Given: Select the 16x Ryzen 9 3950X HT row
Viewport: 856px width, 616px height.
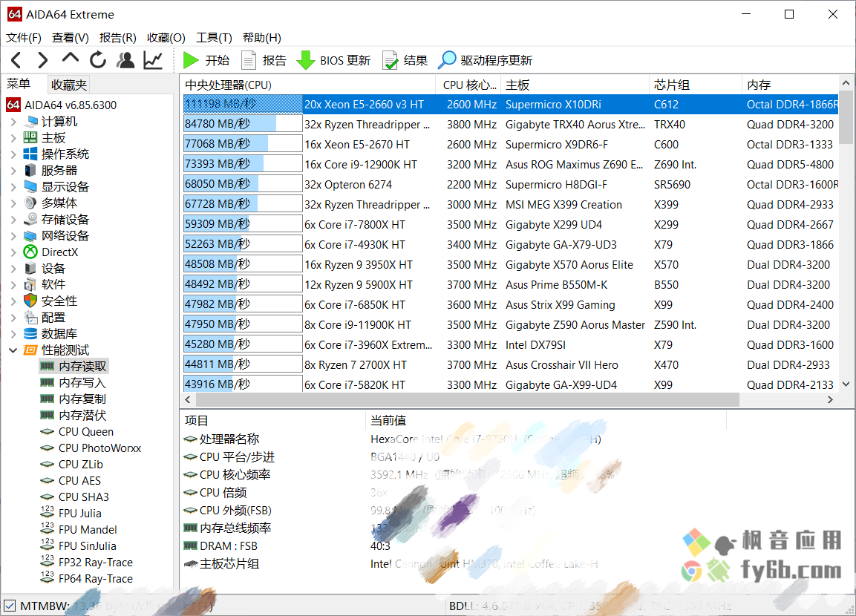Looking at the screenshot, I should pos(511,265).
